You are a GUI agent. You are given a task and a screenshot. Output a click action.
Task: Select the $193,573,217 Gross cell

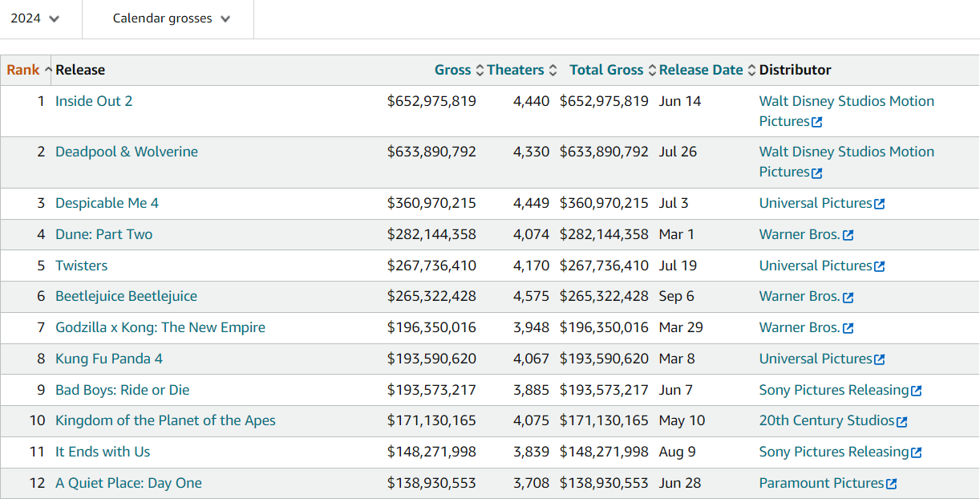(431, 390)
